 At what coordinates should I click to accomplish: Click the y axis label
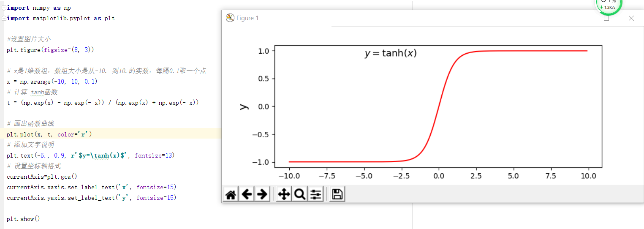coord(244,106)
